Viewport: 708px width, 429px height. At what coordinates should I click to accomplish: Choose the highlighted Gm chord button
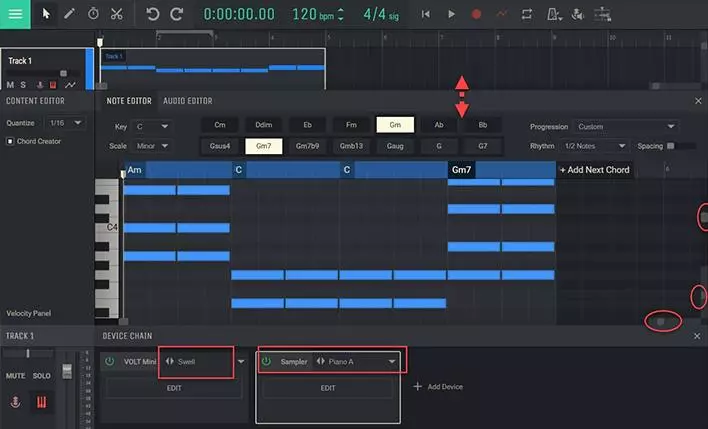click(x=395, y=125)
